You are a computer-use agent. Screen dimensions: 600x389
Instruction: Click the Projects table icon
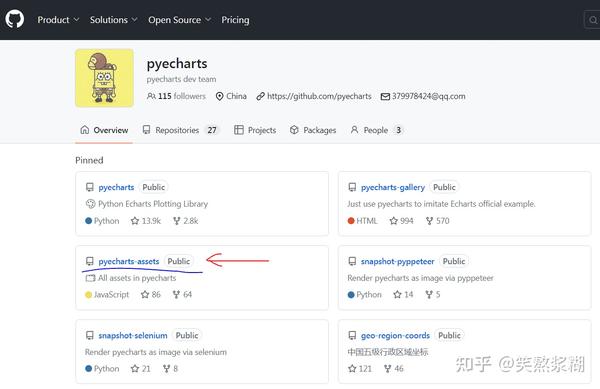pos(239,130)
